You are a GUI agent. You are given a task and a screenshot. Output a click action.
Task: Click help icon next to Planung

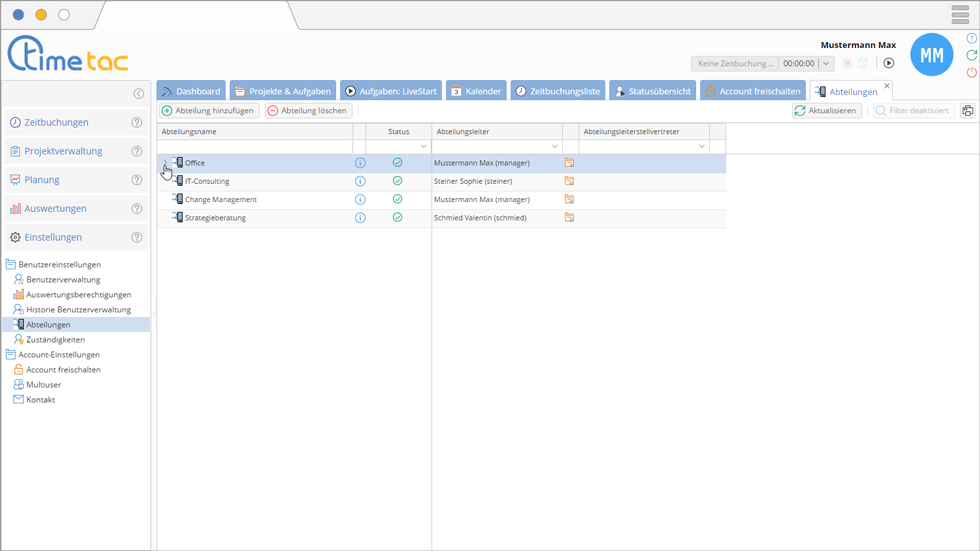tap(137, 180)
